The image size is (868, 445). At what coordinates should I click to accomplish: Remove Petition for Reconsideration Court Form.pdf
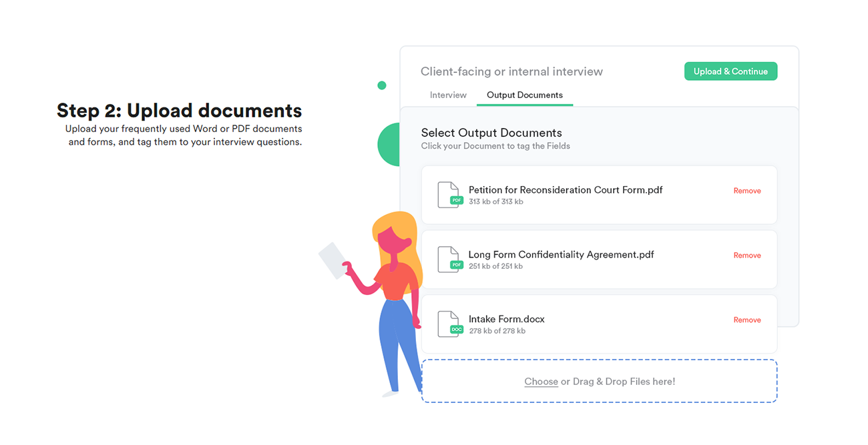pyautogui.click(x=746, y=191)
